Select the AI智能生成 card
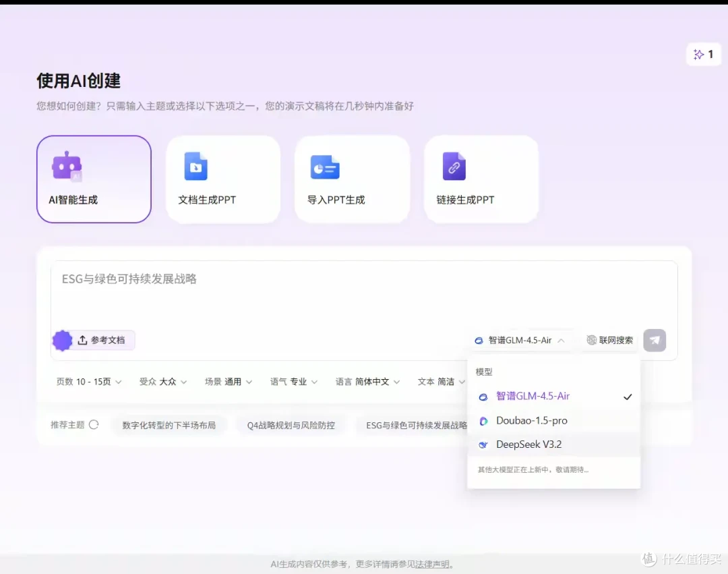This screenshot has width=728, height=574. click(x=94, y=179)
